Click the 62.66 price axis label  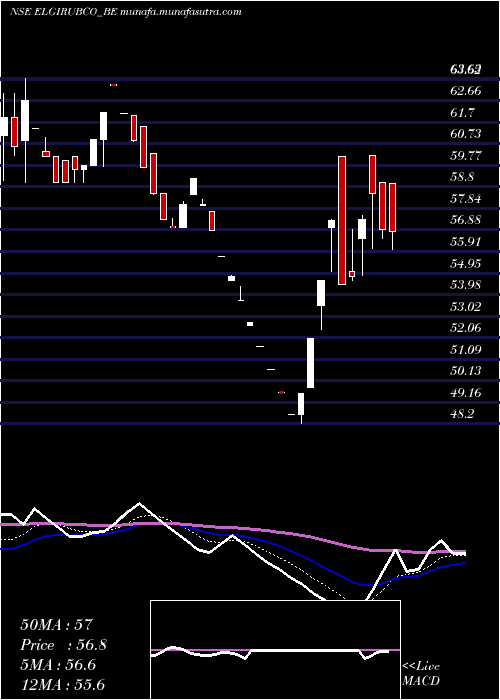[x=467, y=91]
